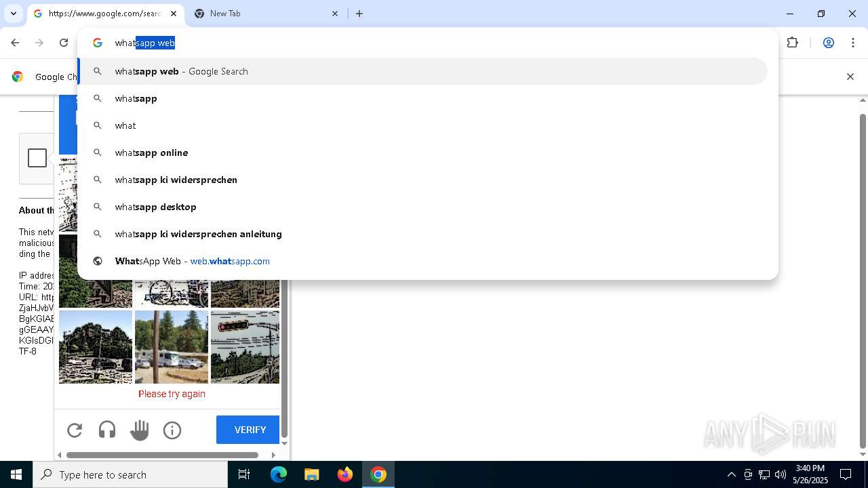Select 'whatsapp web - Google Search' suggestion
Image resolution: width=868 pixels, height=488 pixels.
tap(423, 71)
